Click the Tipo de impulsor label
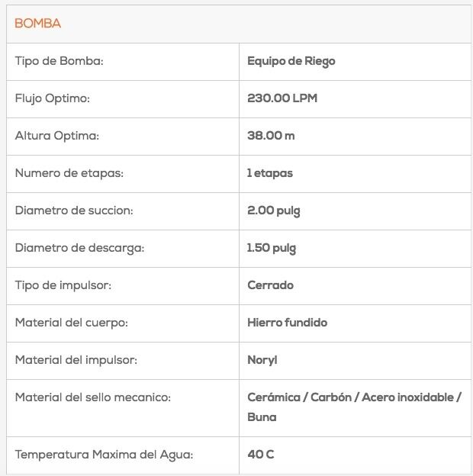The image size is (473, 476). [63, 285]
